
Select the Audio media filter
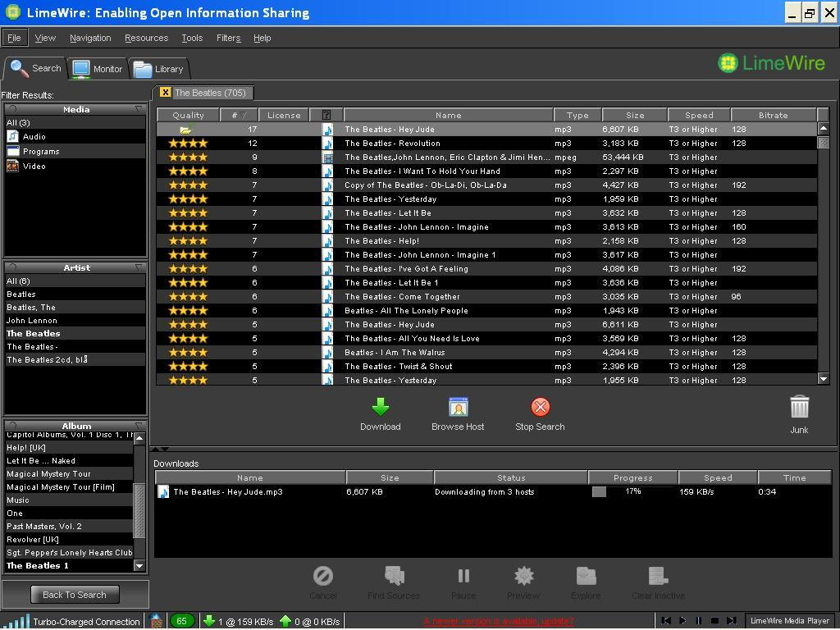click(x=75, y=137)
